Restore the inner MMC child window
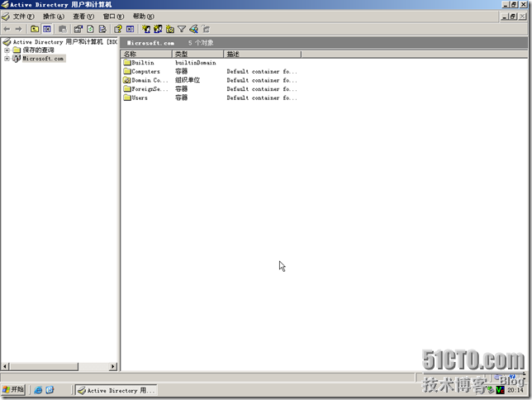 pos(513,17)
